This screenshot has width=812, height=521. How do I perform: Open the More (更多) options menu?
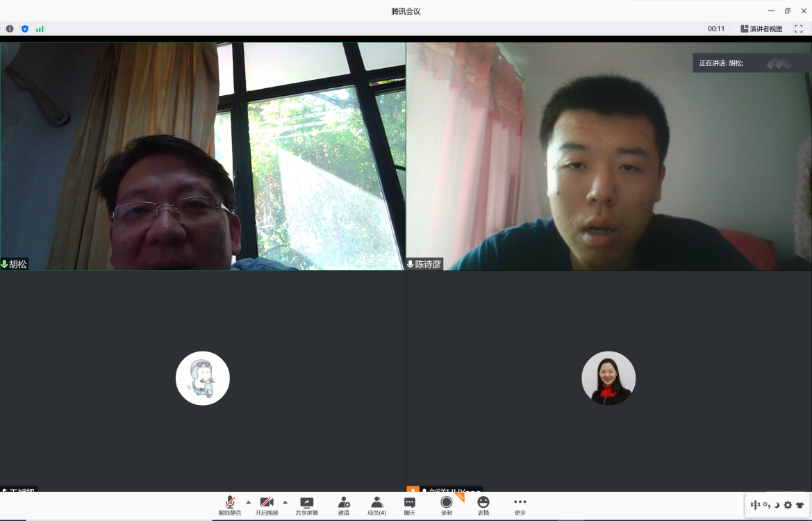click(x=520, y=506)
